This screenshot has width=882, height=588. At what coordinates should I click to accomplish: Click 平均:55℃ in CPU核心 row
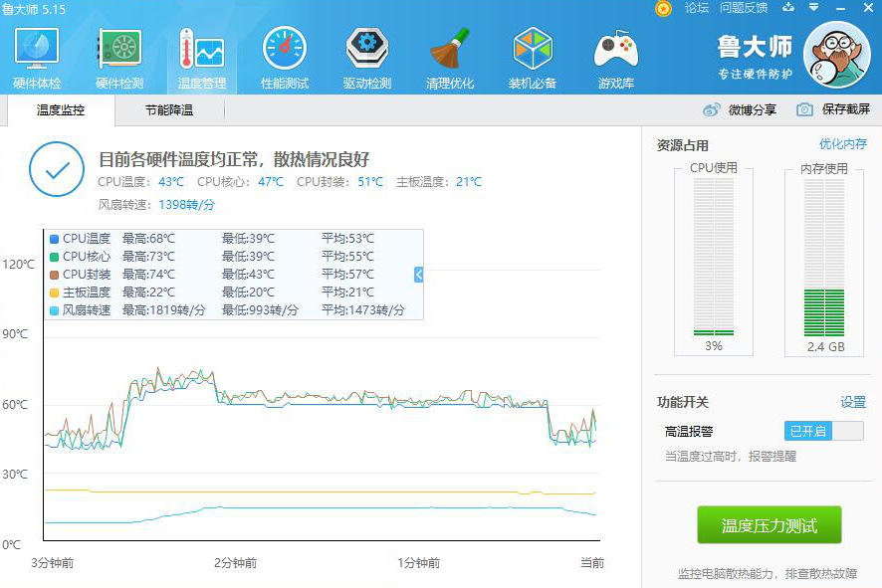[x=347, y=257]
